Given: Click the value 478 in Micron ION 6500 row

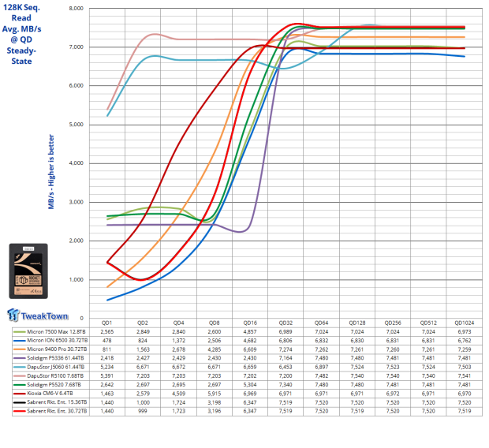Looking at the screenshot, I should (107, 341).
